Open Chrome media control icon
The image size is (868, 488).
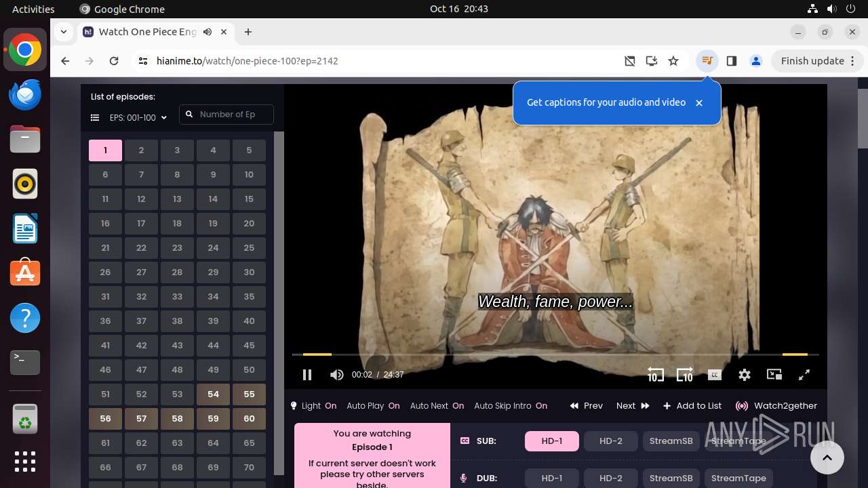point(707,61)
